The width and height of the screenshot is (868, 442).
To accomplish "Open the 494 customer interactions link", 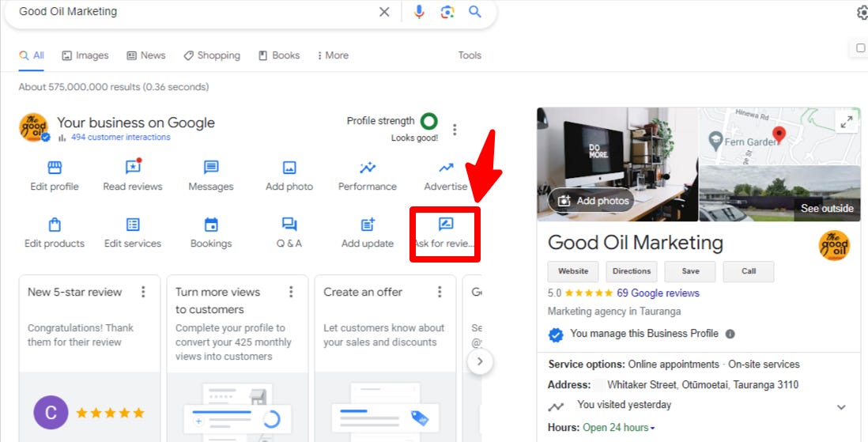I will pos(121,138).
